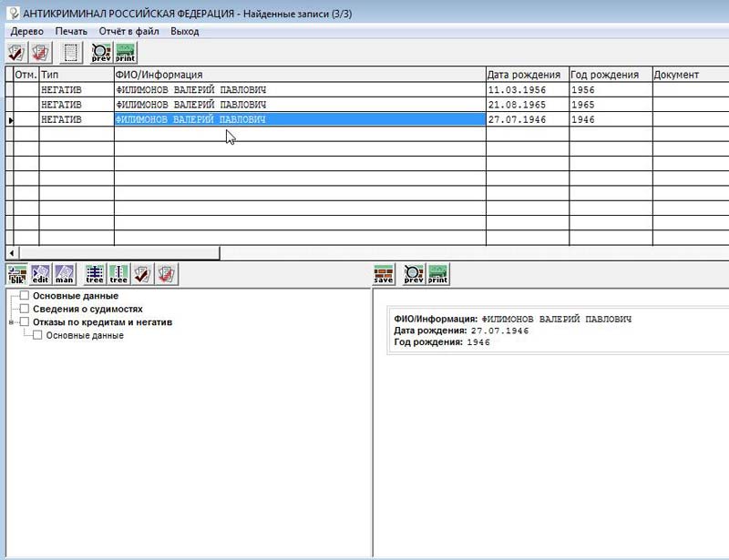This screenshot has width=729, height=560.
Task: Open the 'Дерево' menu
Action: [x=26, y=31]
